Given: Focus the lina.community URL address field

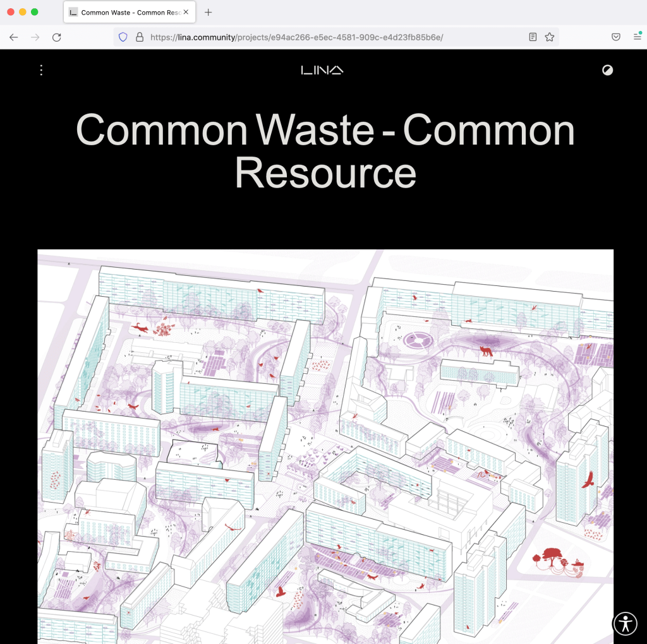Looking at the screenshot, I should [329, 37].
